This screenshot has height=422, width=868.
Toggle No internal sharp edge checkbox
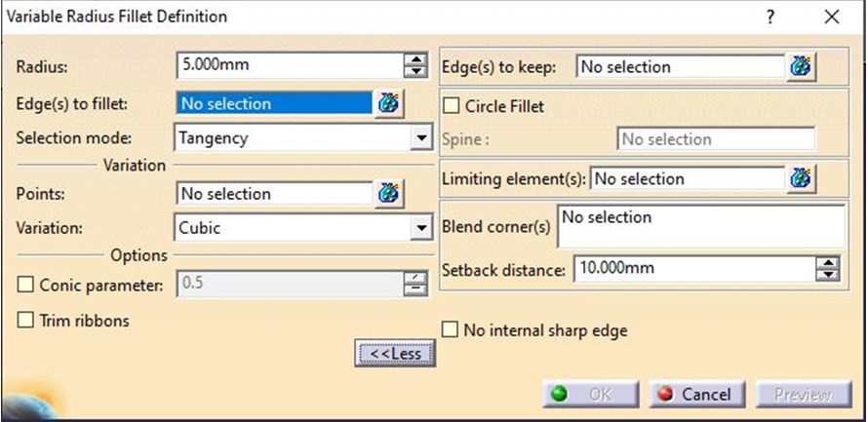(451, 330)
